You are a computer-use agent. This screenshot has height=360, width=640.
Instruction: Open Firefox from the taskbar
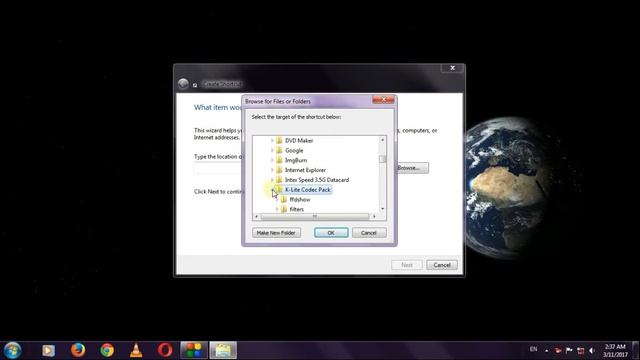click(78, 350)
